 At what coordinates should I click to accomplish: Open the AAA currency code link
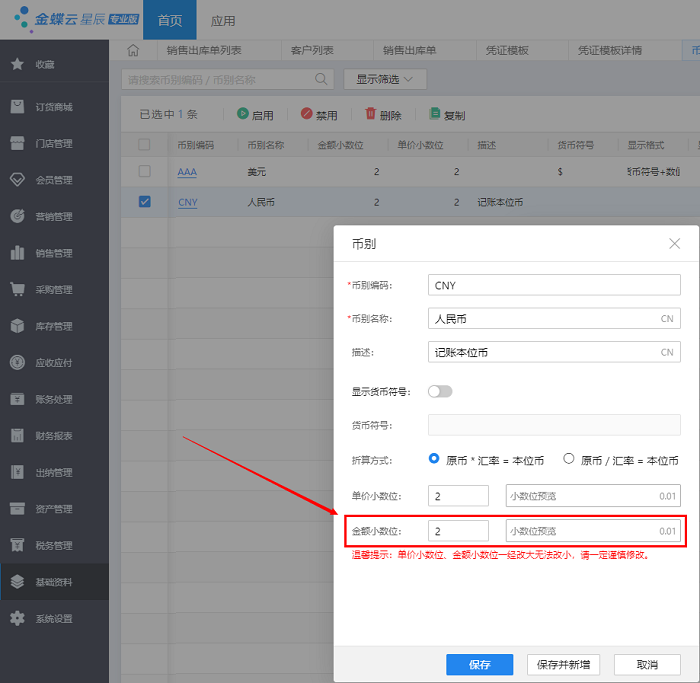click(x=187, y=172)
